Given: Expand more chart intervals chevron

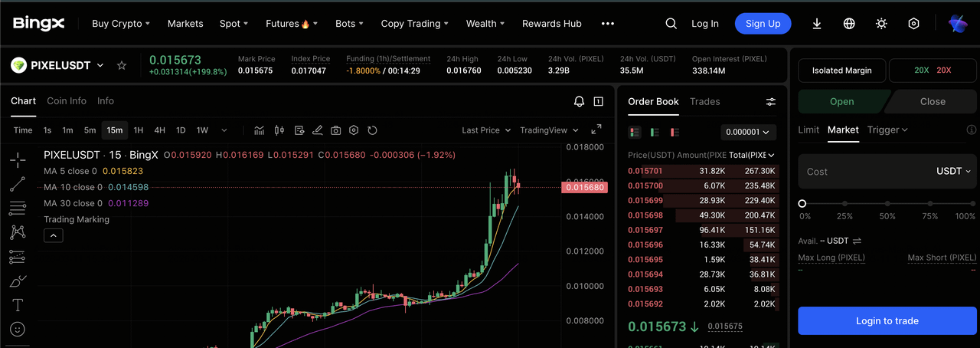Looking at the screenshot, I should [224, 130].
